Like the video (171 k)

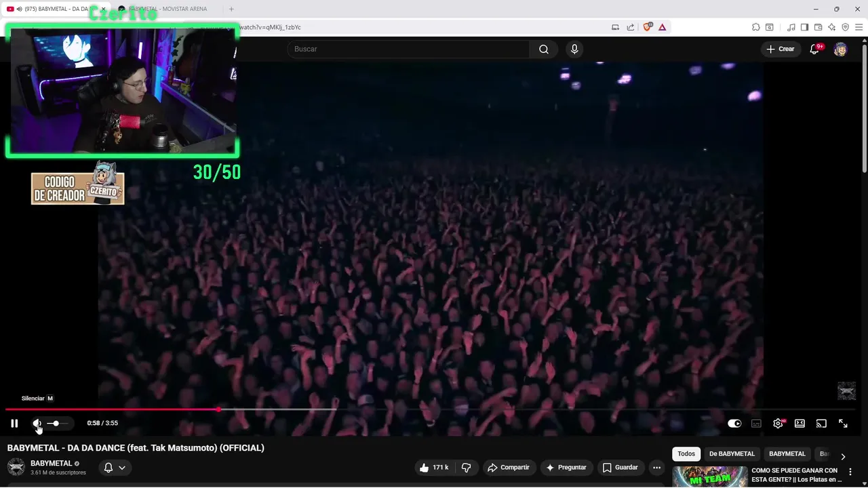(x=433, y=468)
